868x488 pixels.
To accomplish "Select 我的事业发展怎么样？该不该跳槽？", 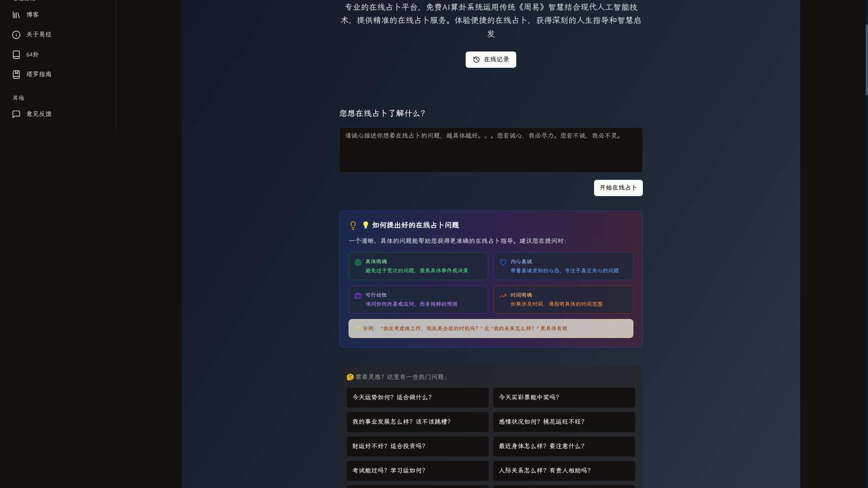I will coord(418,422).
